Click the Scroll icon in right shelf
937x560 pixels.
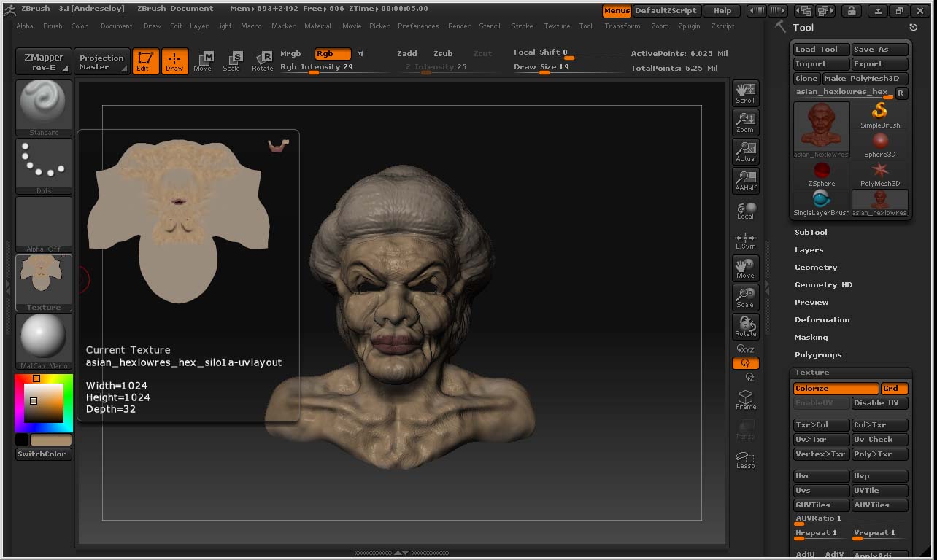pos(745,93)
